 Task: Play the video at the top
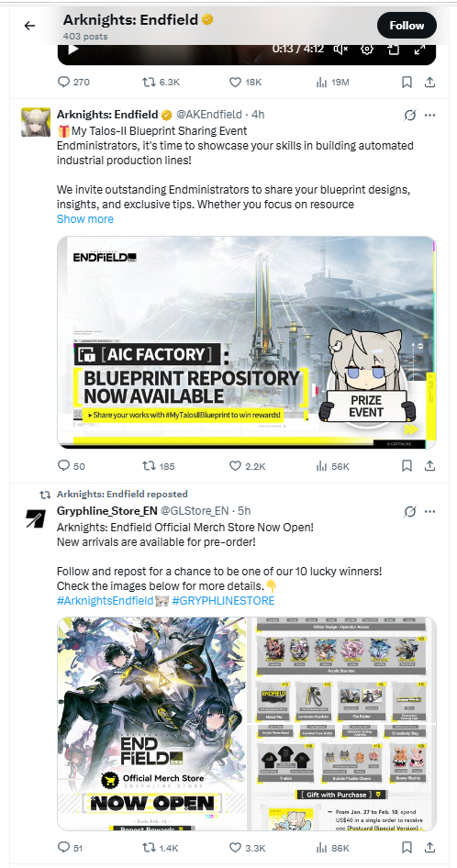coord(72,49)
